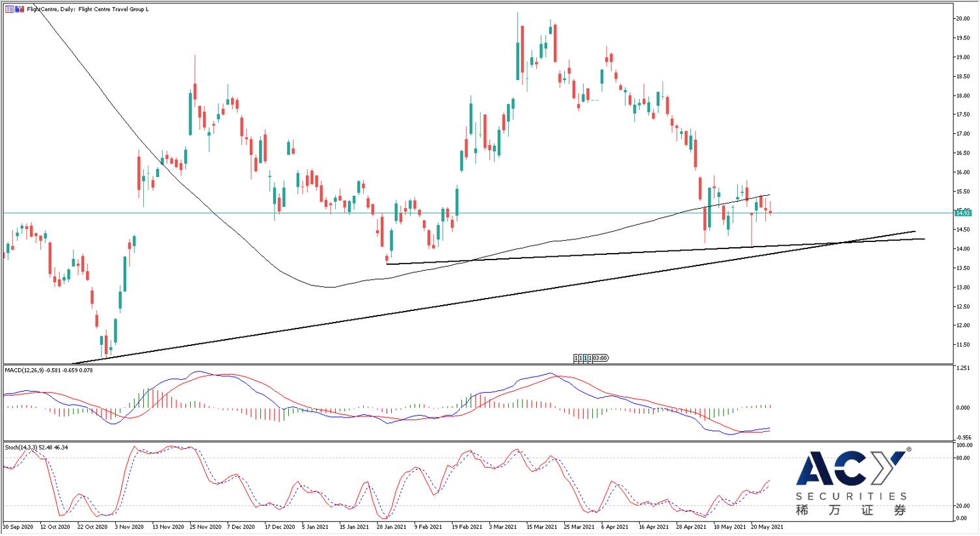Click the 1.251 MACD scale value
Image resolution: width=980 pixels, height=536 pixels.
click(x=963, y=369)
